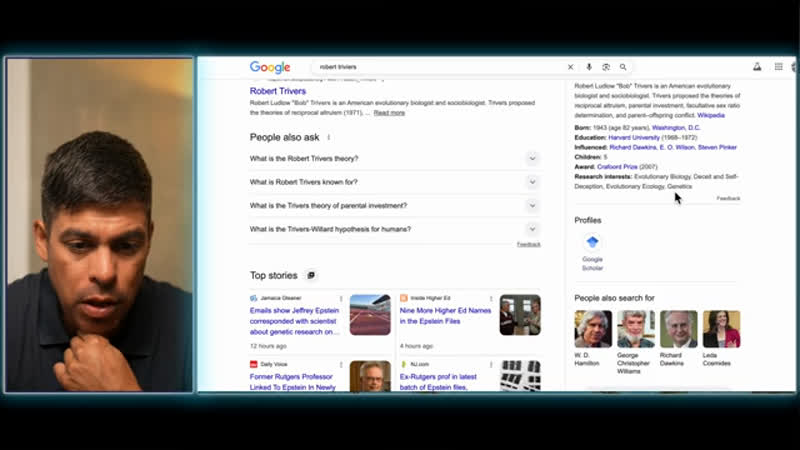The width and height of the screenshot is (800, 450).
Task: Click the Google logo
Action: [x=269, y=67]
